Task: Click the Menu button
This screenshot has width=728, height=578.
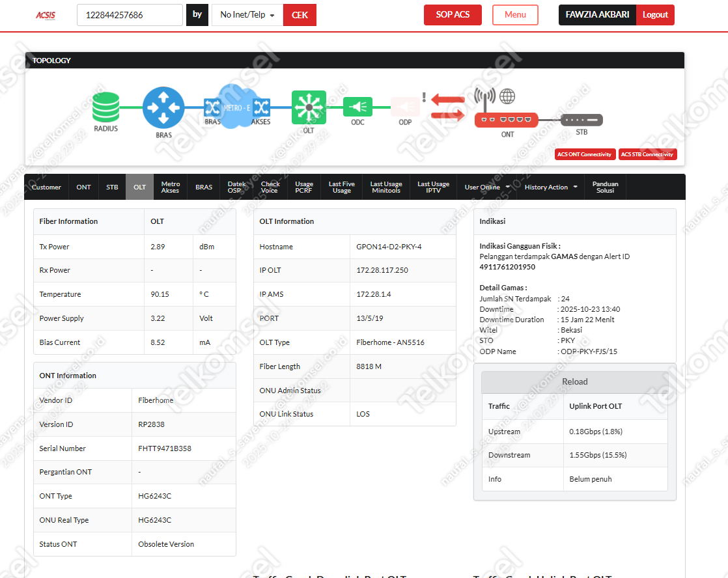Action: (515, 15)
